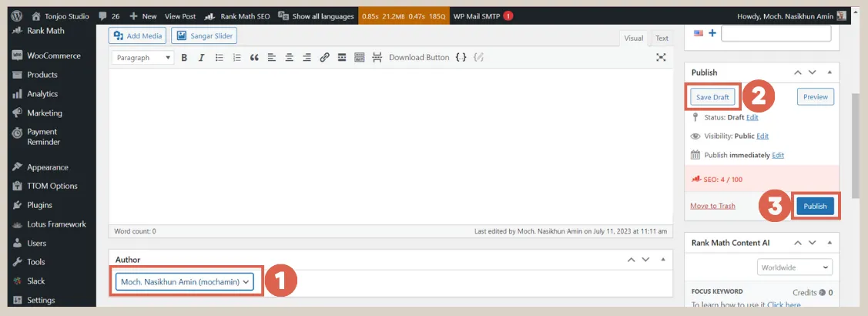The width and height of the screenshot is (868, 316).
Task: Collapse the Publish panel toggle arrow
Action: 829,72
